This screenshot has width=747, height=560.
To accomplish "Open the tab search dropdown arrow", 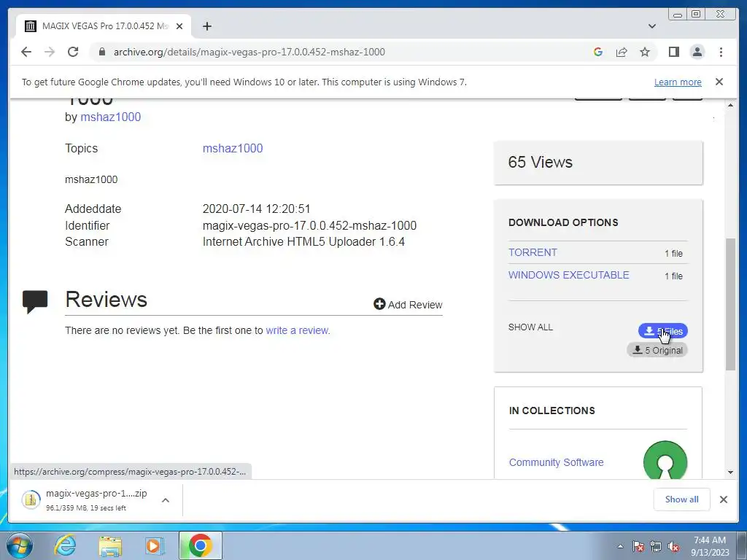I will 652,26.
